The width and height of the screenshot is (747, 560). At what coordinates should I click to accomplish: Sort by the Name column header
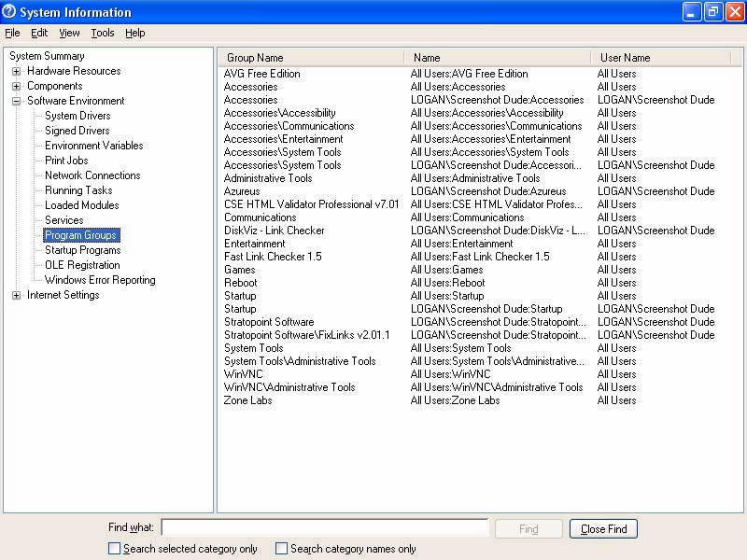pos(498,58)
